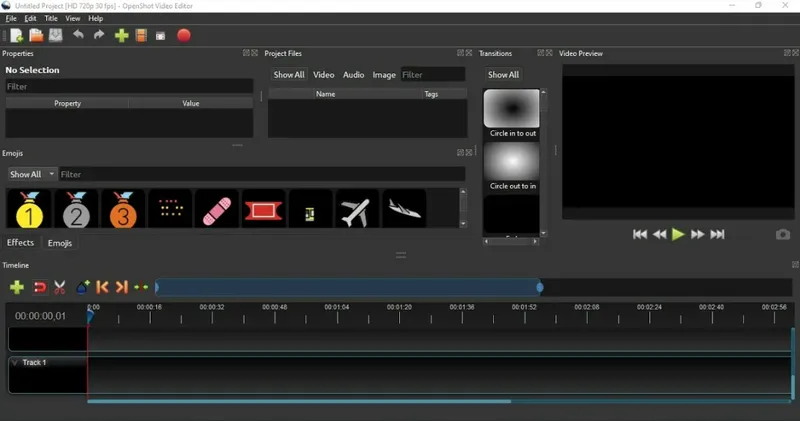Save Project with the floppy disk icon

click(56, 35)
